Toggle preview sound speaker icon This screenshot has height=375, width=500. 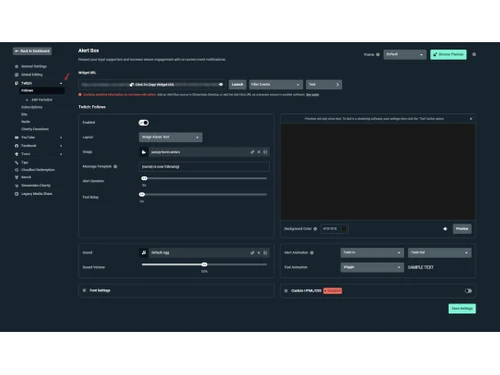pos(445,229)
